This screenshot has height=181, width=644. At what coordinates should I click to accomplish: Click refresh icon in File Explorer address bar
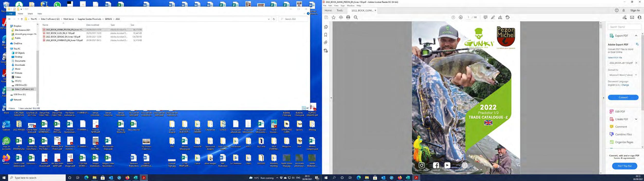[274, 19]
